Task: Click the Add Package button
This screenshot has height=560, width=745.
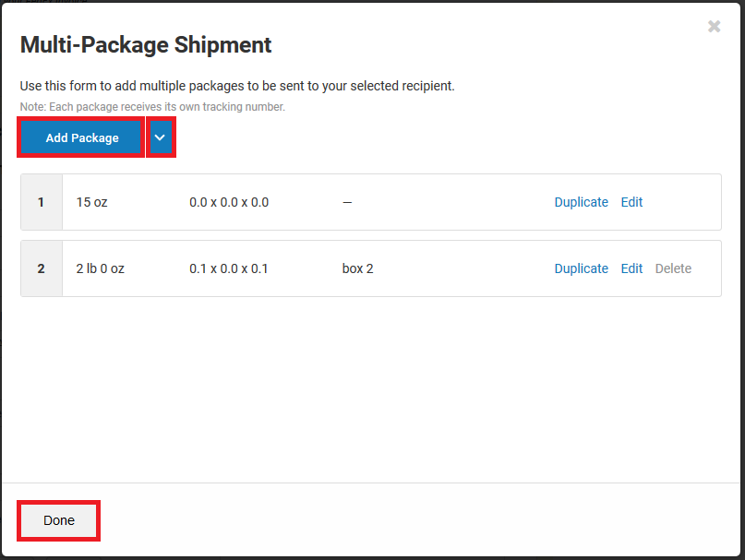Action: [x=80, y=137]
